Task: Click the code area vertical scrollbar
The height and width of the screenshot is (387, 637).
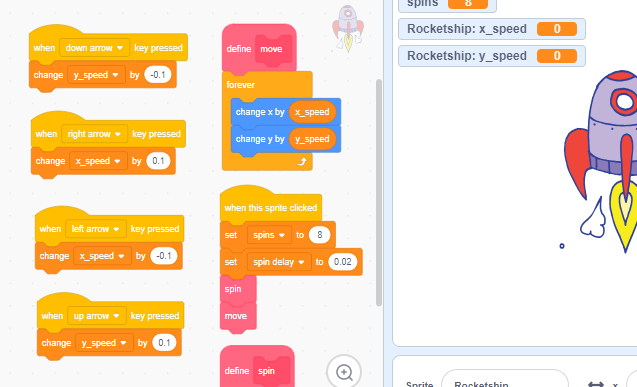Action: click(x=379, y=192)
